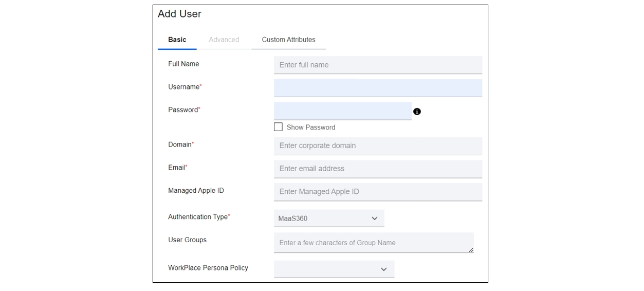
Task: Click the Email address field
Action: (378, 169)
